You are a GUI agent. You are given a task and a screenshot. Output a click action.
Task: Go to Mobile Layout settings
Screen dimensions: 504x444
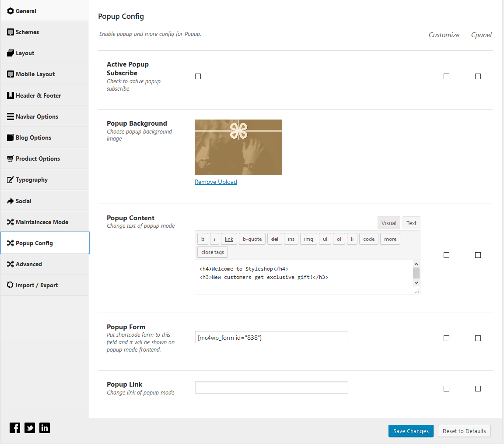point(45,74)
